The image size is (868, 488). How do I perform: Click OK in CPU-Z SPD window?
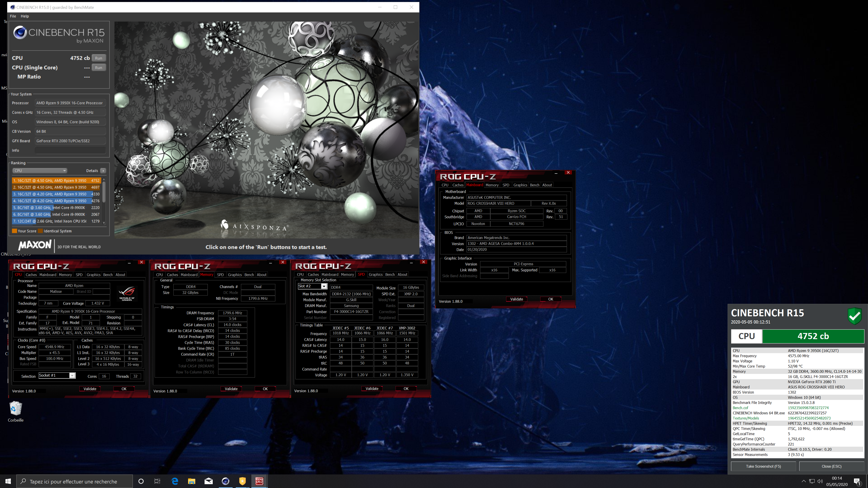406,389
